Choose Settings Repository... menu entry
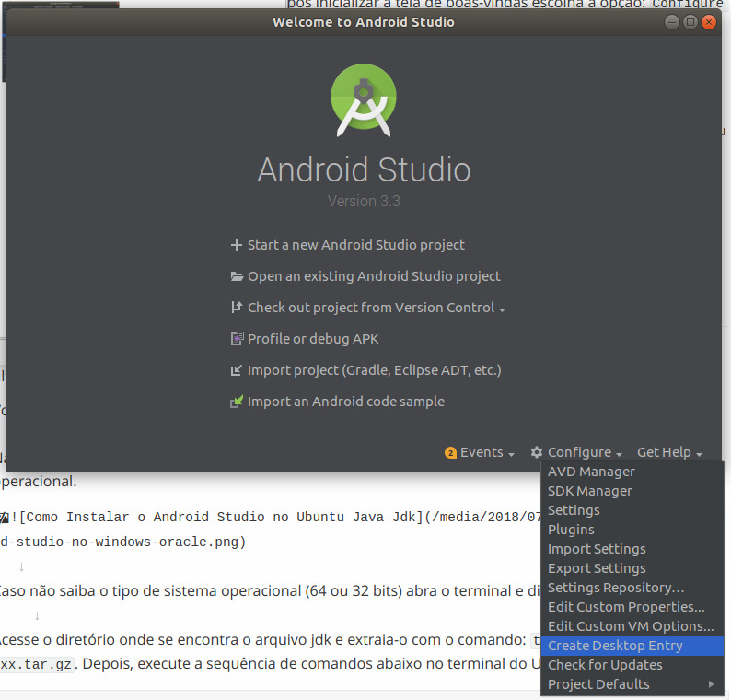 point(632,588)
